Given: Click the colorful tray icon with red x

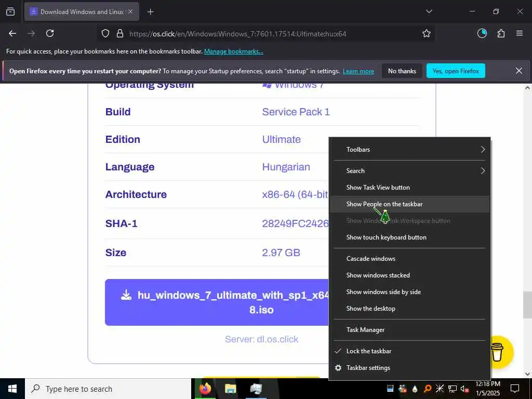Looking at the screenshot, I should tap(403, 389).
